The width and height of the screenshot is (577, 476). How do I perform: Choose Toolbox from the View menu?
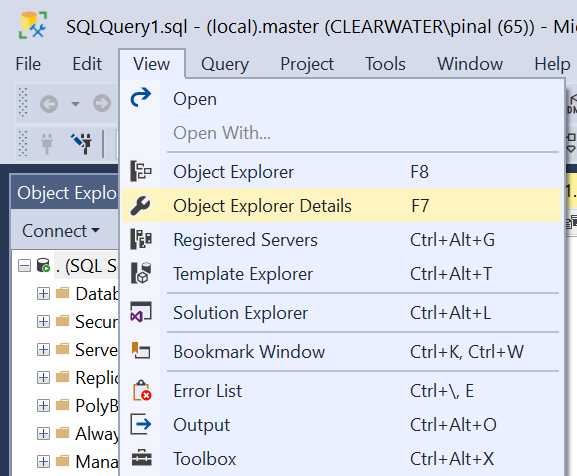pyautogui.click(x=341, y=459)
